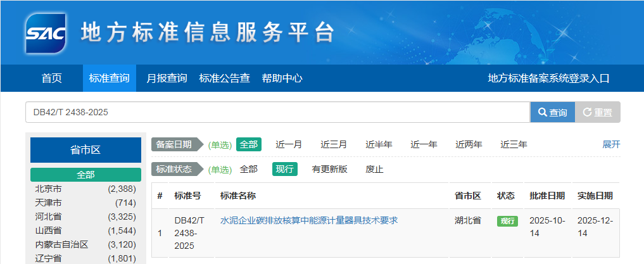Open 标准公告查 menu item
The width and height of the screenshot is (644, 264).
click(x=224, y=79)
